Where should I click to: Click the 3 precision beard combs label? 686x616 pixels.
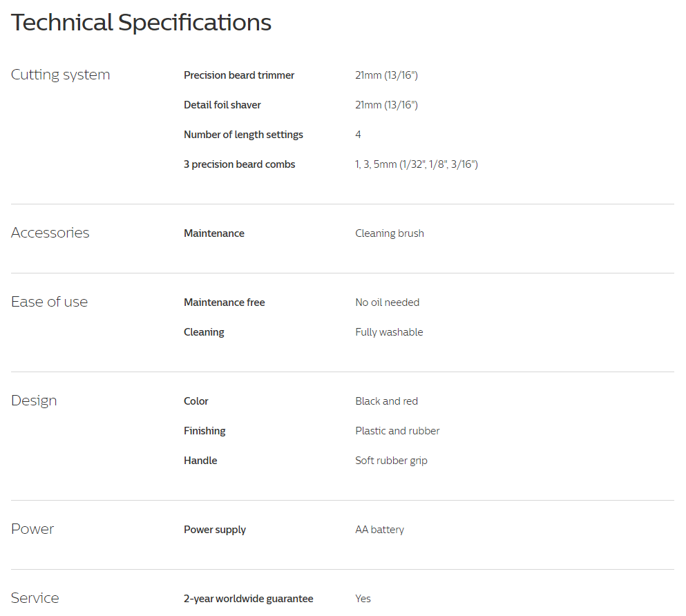point(239,164)
